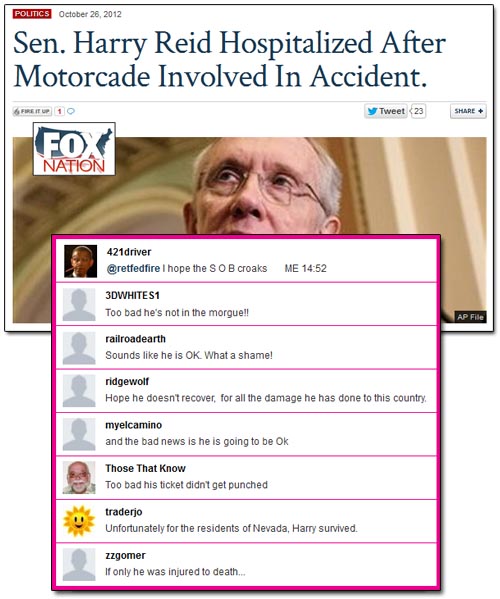
Task: Click the 421driver username
Action: coord(129,252)
